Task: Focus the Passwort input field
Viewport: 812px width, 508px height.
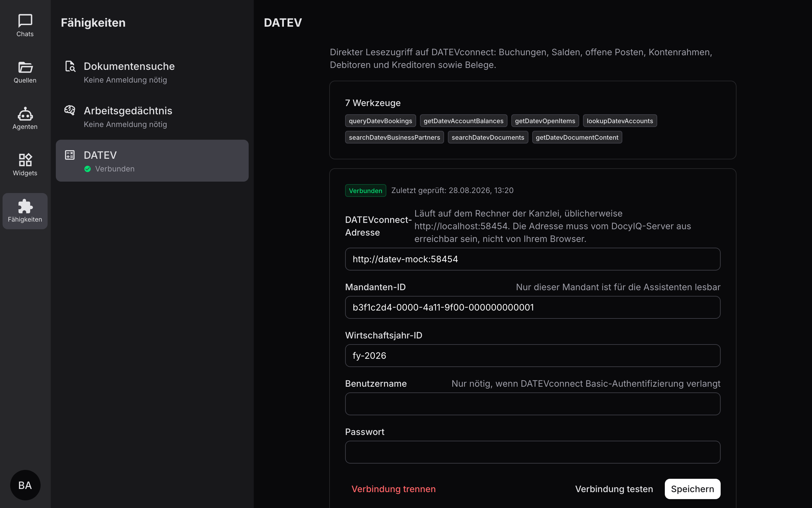Action: 533,452
